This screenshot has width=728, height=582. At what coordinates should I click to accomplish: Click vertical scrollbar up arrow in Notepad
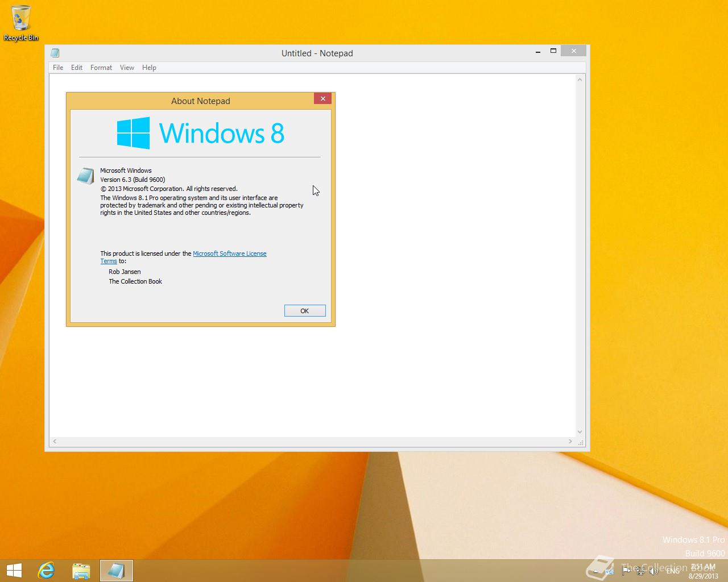click(580, 80)
